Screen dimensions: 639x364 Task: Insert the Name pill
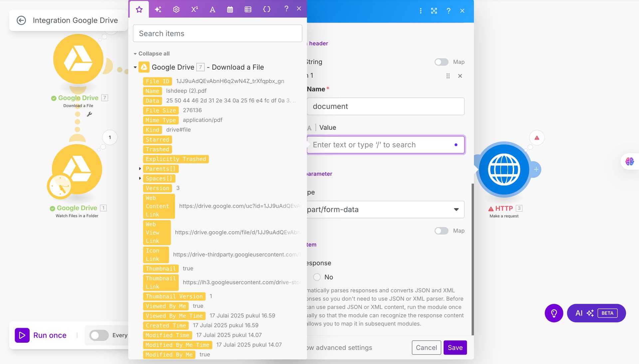[152, 91]
